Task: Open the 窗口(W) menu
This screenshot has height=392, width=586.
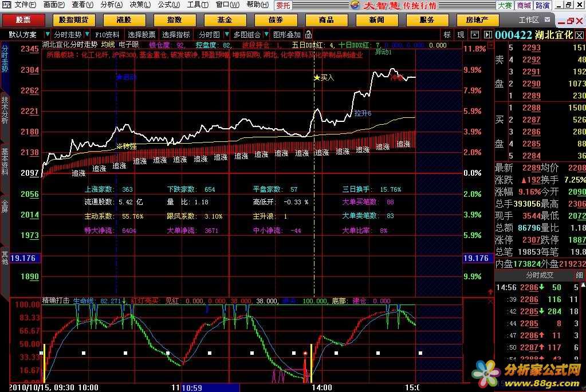Action: click(227, 5)
